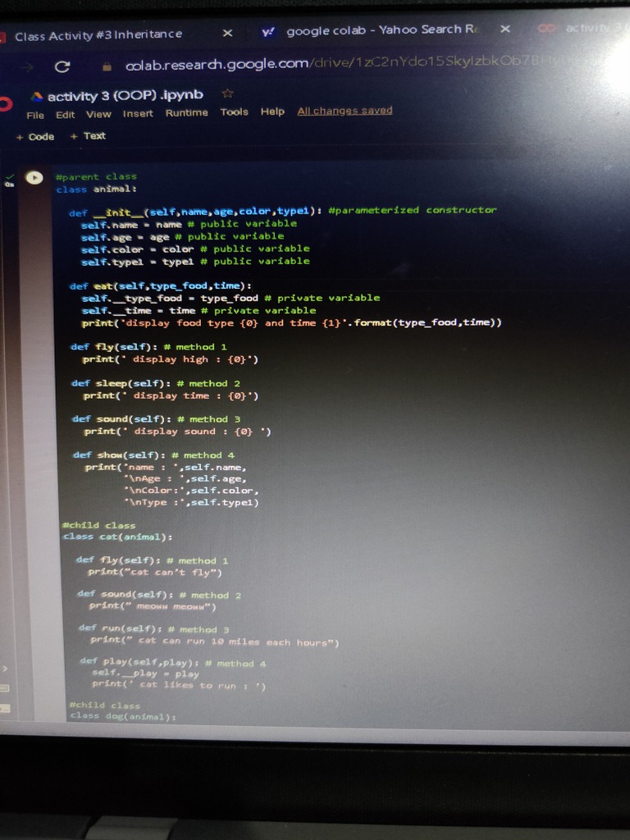Close the Class Activity #3 Inheritance tab

[x=228, y=33]
